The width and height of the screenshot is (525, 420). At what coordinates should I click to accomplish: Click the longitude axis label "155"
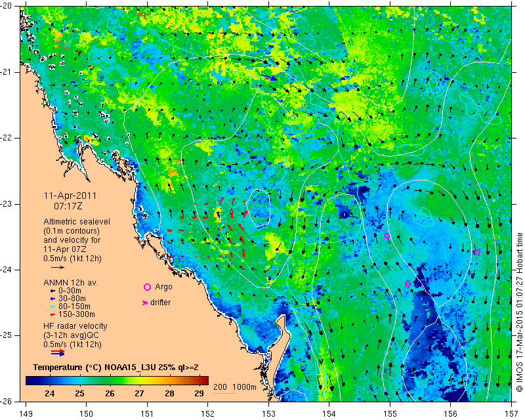coord(390,414)
